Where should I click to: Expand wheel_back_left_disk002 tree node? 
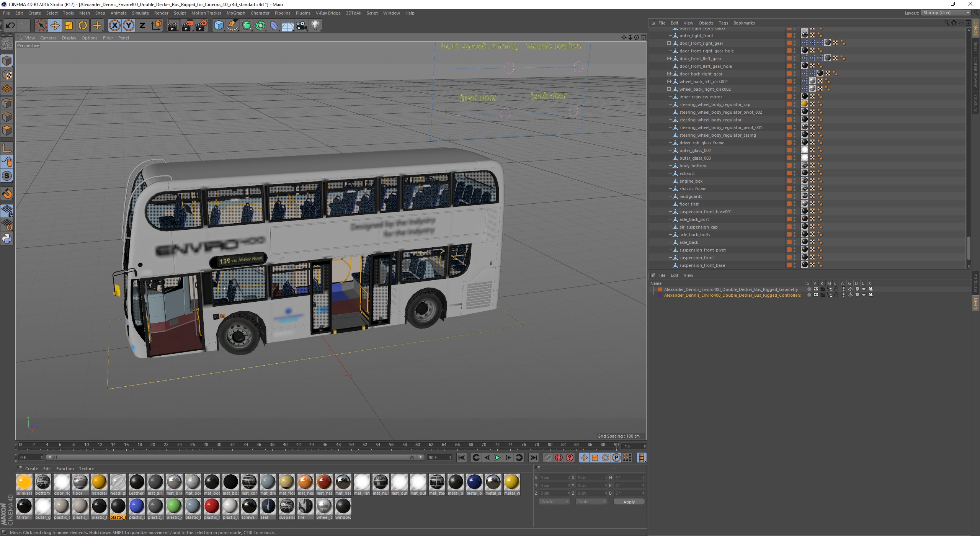click(669, 82)
